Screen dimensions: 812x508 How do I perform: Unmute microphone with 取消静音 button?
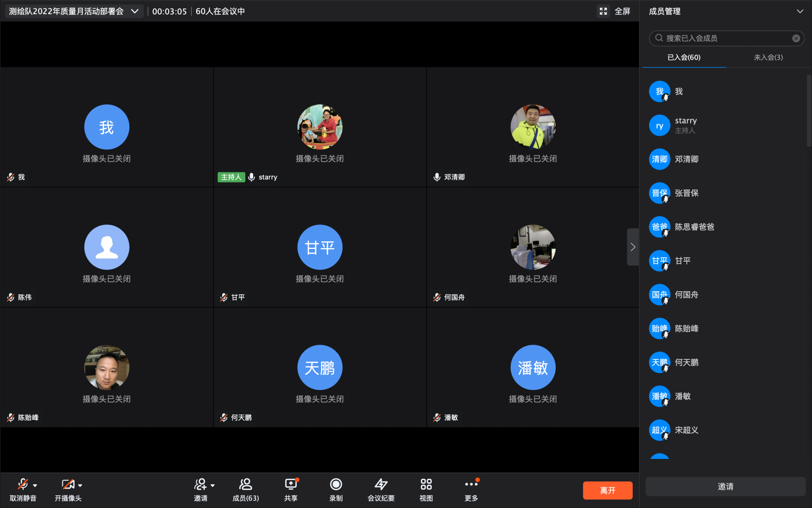click(23, 485)
